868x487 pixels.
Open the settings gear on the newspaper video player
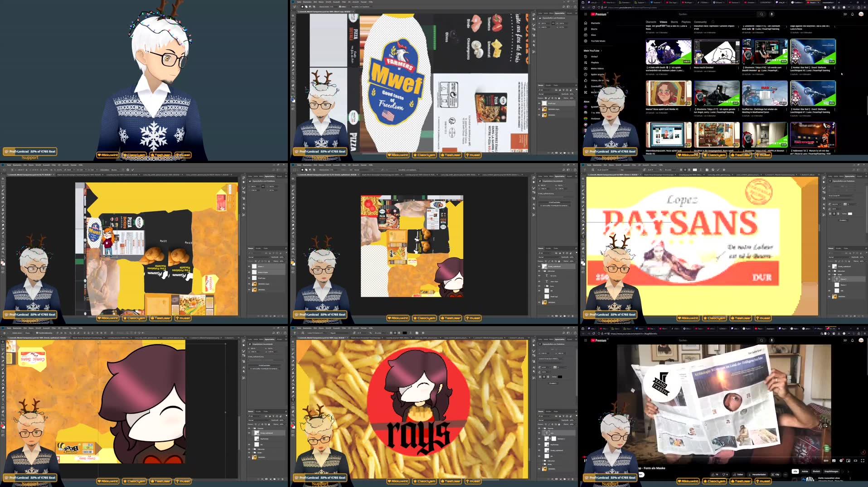pyautogui.click(x=841, y=460)
